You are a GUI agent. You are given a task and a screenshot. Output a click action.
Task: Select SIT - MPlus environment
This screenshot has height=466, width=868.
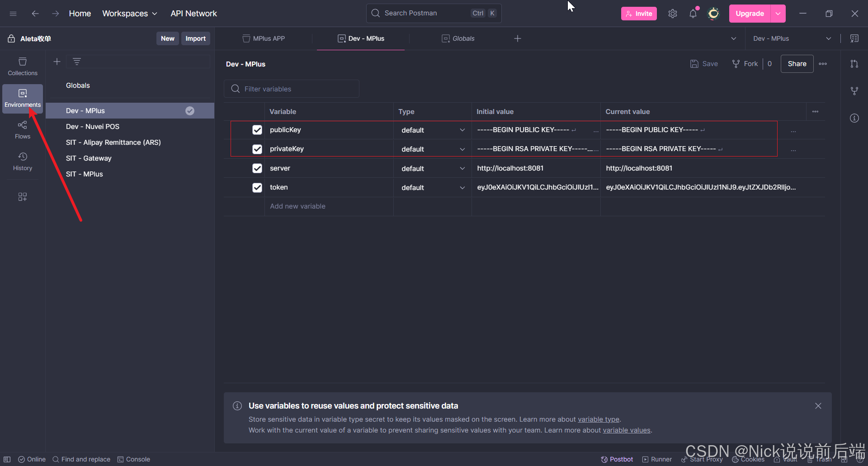tap(130, 174)
